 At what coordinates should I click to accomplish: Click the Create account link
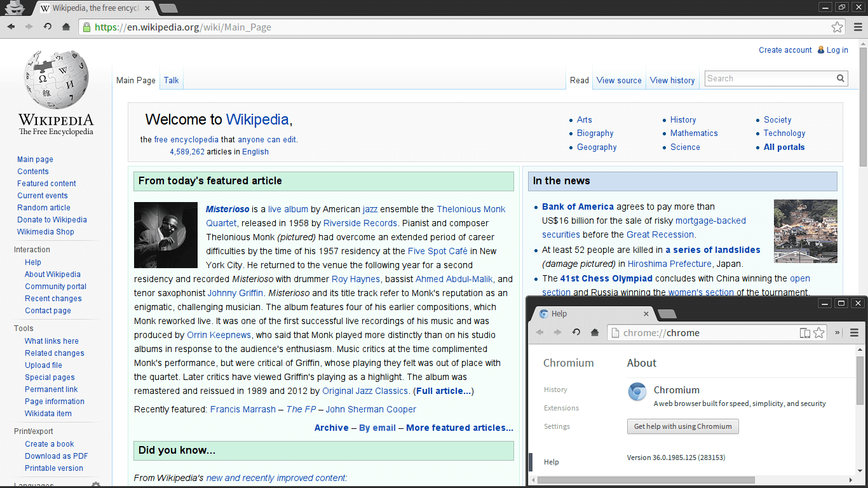pyautogui.click(x=785, y=50)
